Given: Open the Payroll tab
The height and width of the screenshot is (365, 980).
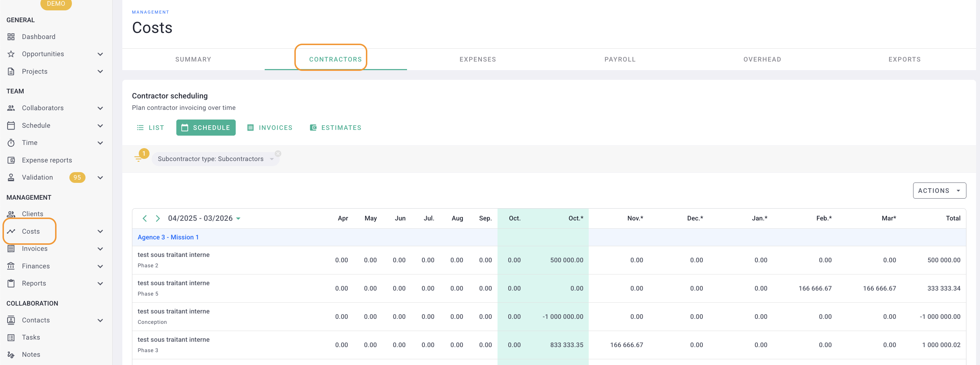Looking at the screenshot, I should [620, 59].
